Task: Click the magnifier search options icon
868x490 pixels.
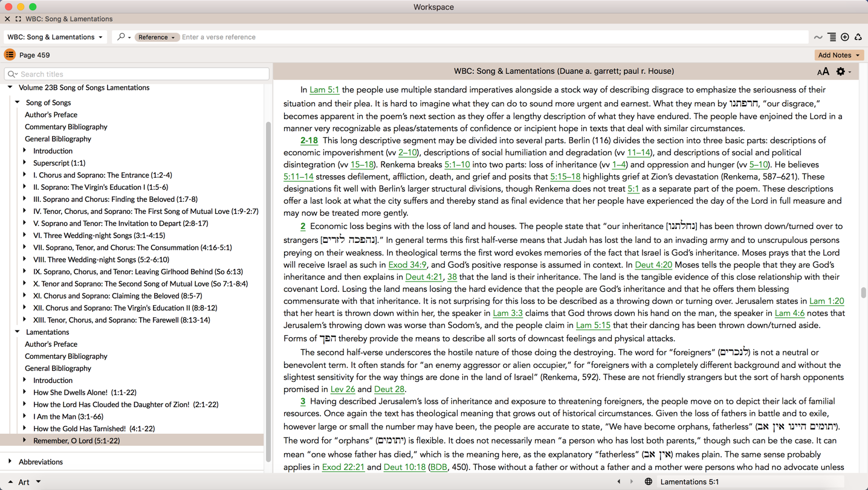Action: pyautogui.click(x=123, y=37)
